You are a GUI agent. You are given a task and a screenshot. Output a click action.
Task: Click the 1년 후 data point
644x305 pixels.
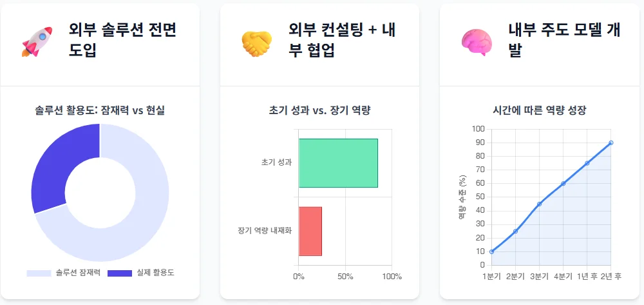tap(587, 163)
